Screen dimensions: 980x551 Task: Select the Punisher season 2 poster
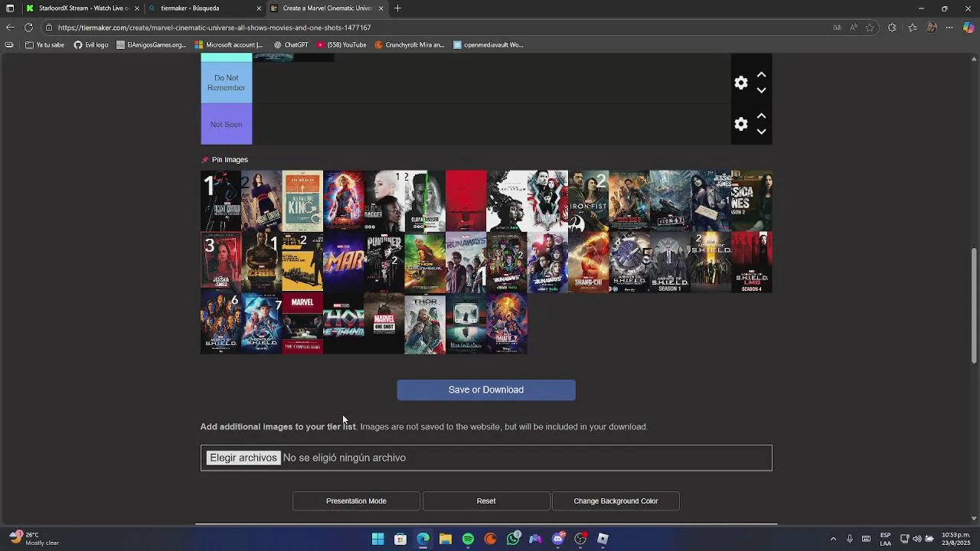[384, 262]
